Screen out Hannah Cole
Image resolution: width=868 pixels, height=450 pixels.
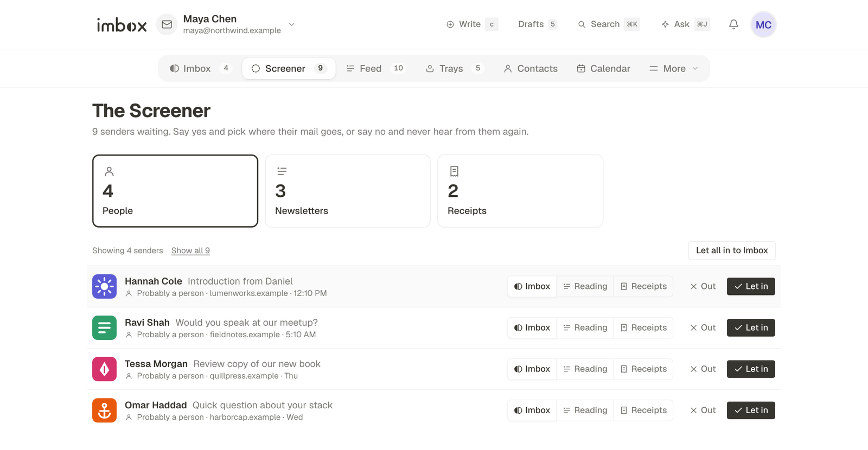(x=703, y=286)
